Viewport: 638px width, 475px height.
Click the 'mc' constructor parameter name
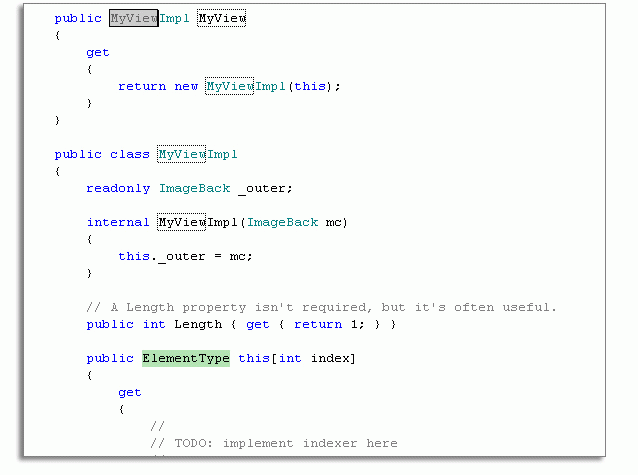coord(334,222)
